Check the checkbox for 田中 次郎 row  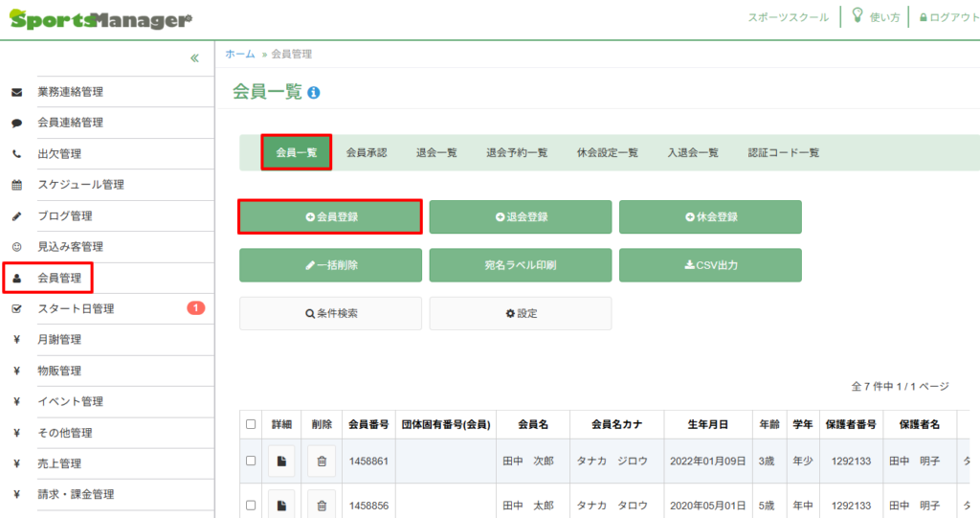pos(251,461)
